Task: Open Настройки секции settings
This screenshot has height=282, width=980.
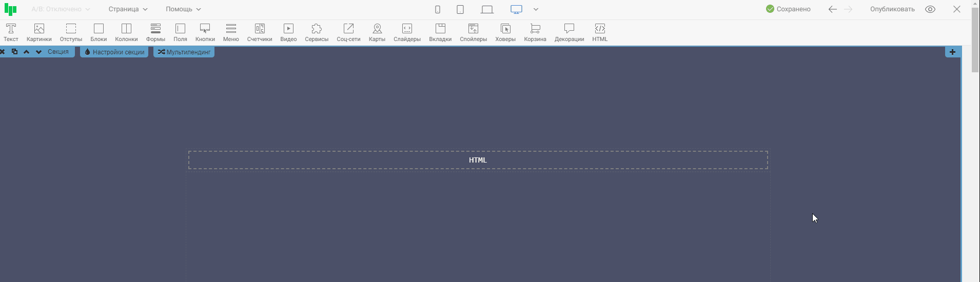Action: 114,52
